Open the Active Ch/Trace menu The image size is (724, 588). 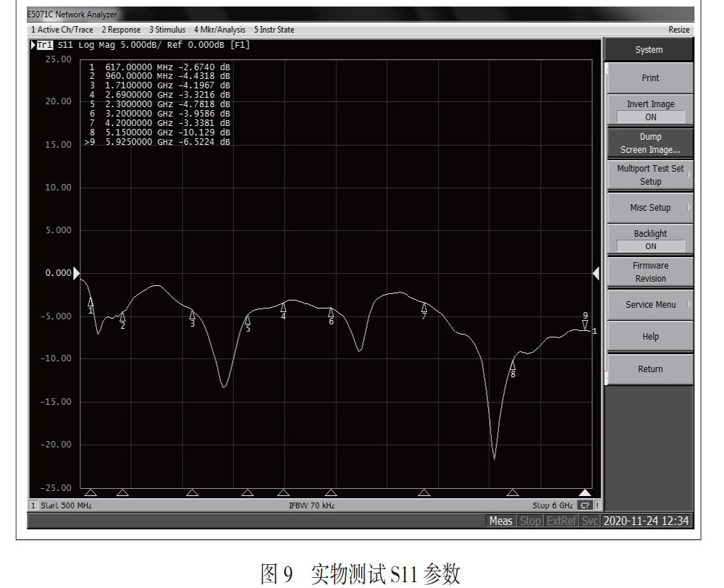tap(62, 30)
